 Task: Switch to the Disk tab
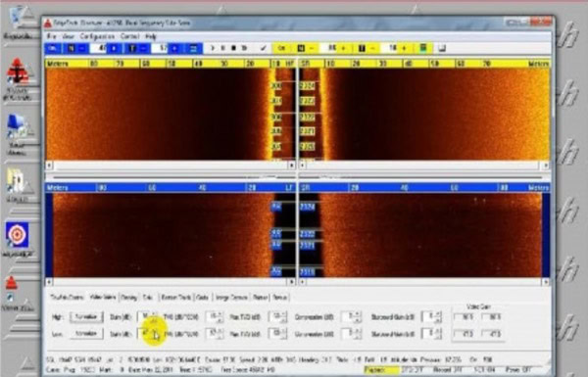[148, 298]
